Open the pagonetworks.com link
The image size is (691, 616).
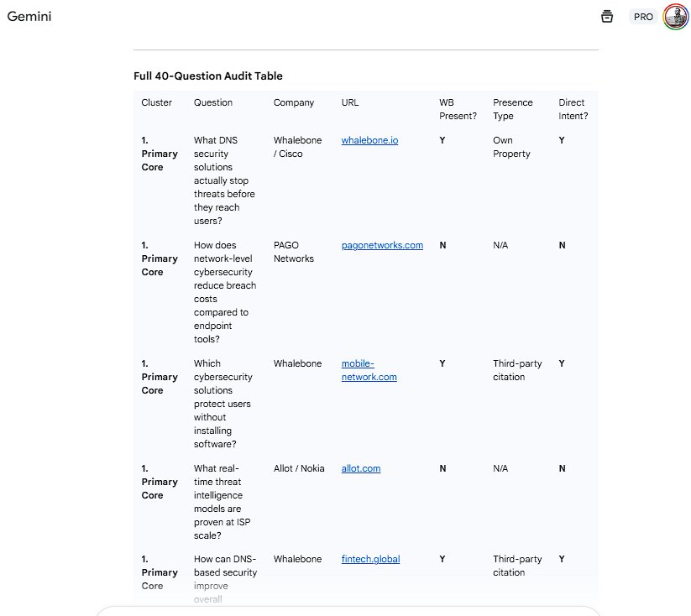pyautogui.click(x=382, y=245)
